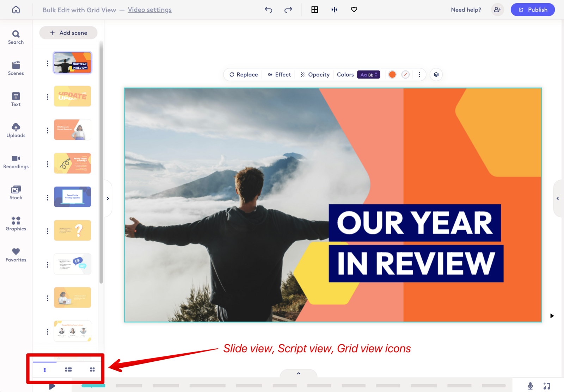Publish the video
The image size is (564, 392).
[533, 10]
